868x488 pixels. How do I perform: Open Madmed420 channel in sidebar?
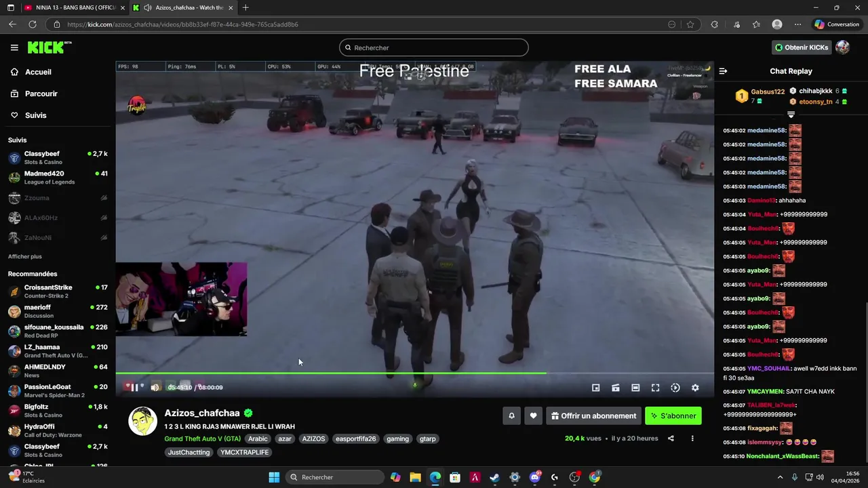[58, 178]
